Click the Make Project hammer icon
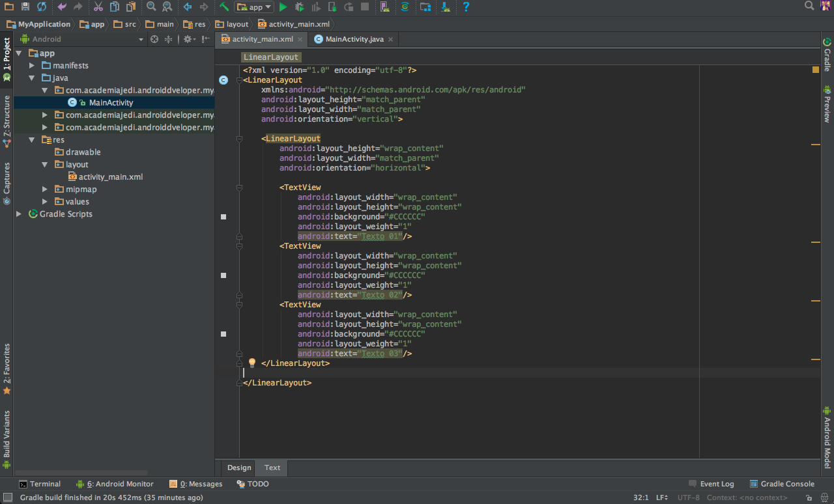834x504 pixels. click(224, 7)
